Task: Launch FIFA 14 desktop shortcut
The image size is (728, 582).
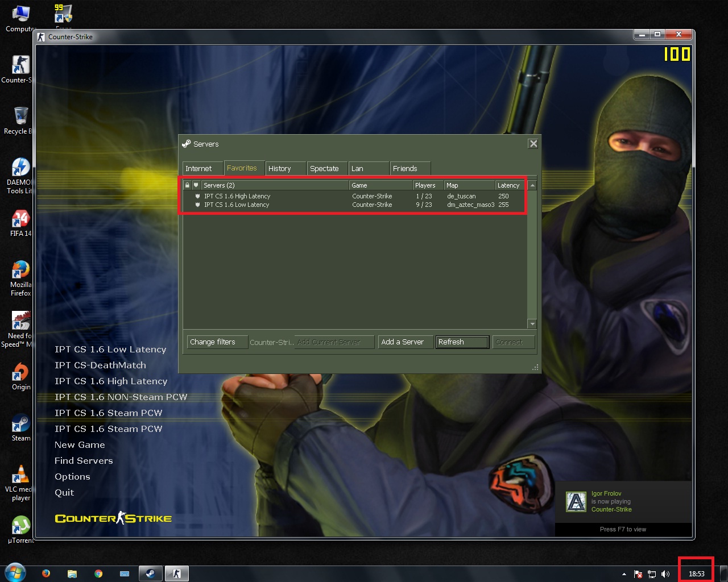Action: [x=20, y=223]
